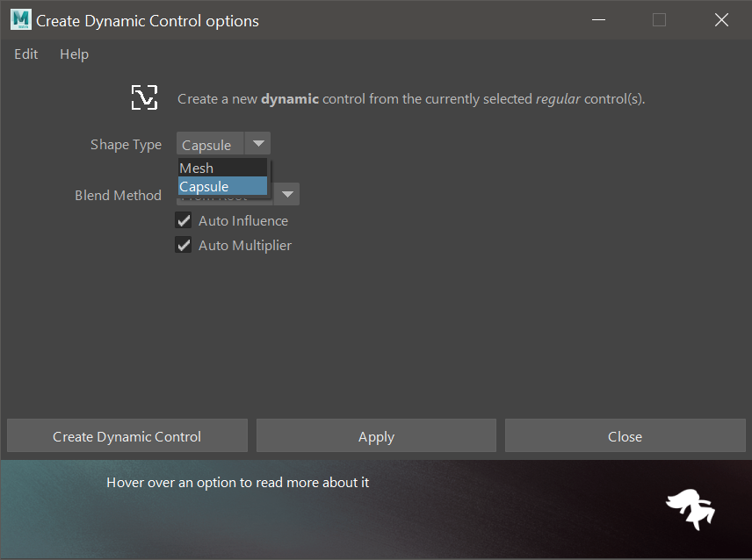752x560 pixels.
Task: Click the Blend Method label
Action: coord(118,196)
